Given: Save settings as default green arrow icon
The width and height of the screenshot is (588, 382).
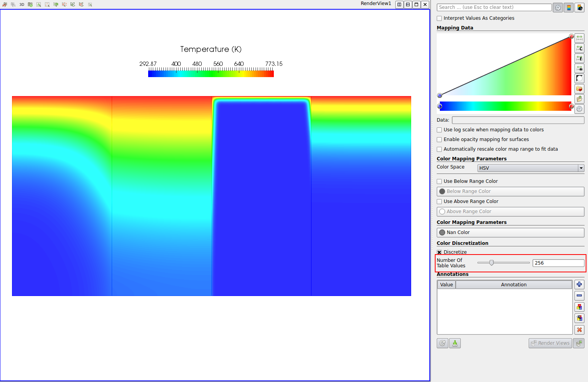Looking at the screenshot, I should click(455, 343).
